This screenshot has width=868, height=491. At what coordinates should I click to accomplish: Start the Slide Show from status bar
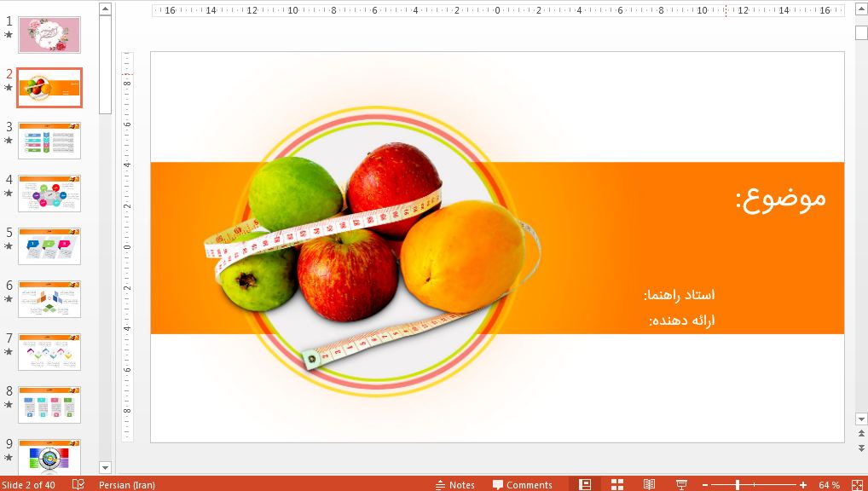(681, 484)
